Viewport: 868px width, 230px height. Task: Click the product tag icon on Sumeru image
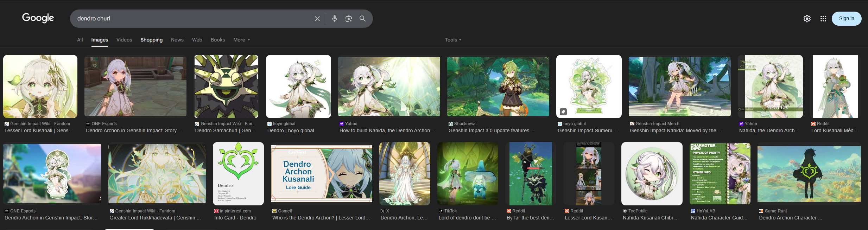563,112
